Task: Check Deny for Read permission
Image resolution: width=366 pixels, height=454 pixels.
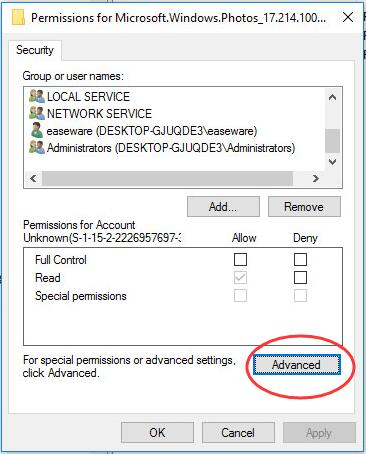Action: [x=300, y=277]
